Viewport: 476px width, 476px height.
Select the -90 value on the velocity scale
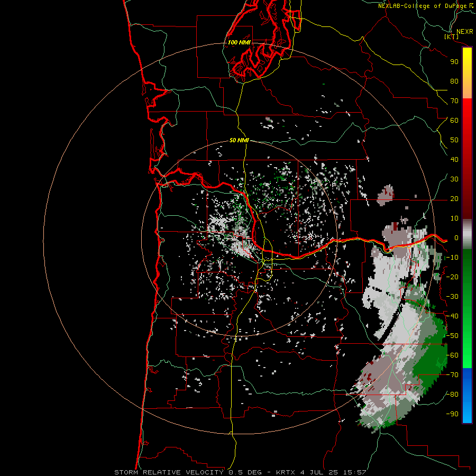coord(452,414)
